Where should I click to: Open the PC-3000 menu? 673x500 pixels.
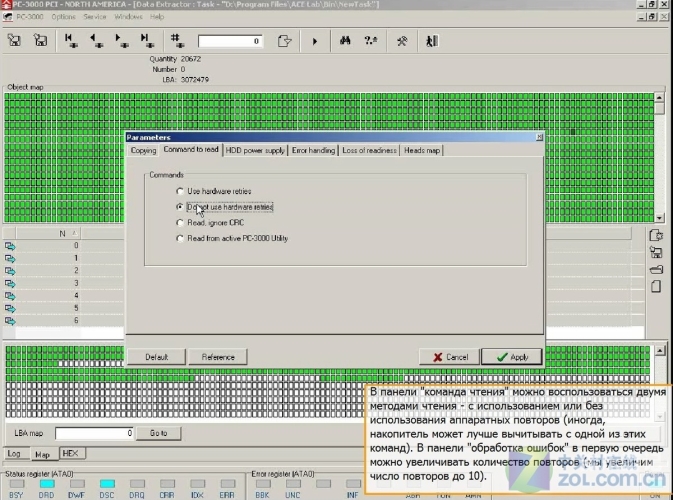click(x=30, y=17)
